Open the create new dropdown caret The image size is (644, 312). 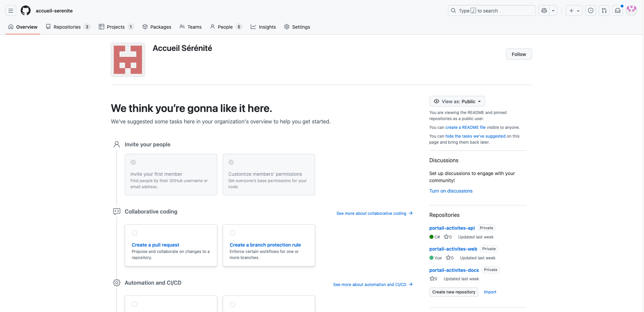pyautogui.click(x=578, y=10)
